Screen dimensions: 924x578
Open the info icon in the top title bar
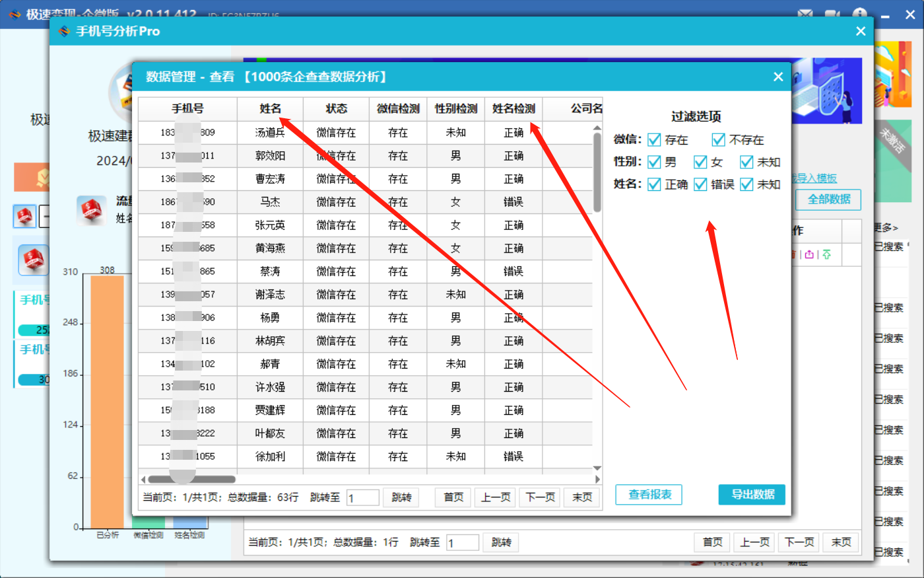coord(859,13)
